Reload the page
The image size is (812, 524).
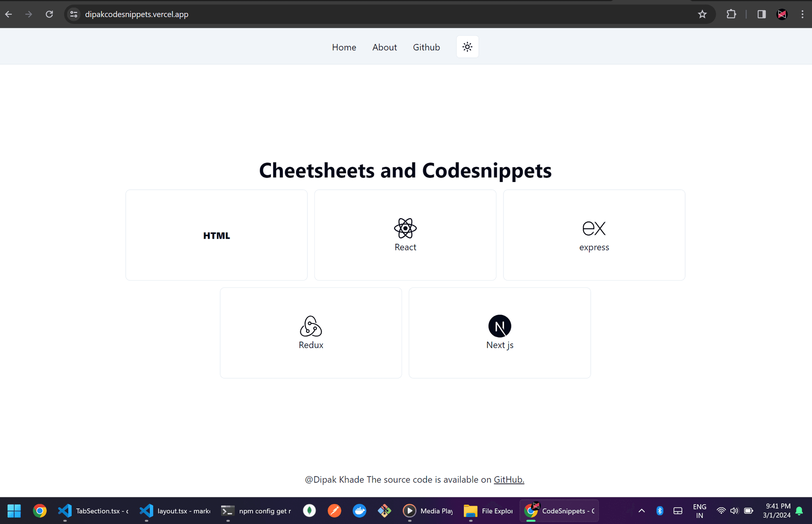point(49,14)
